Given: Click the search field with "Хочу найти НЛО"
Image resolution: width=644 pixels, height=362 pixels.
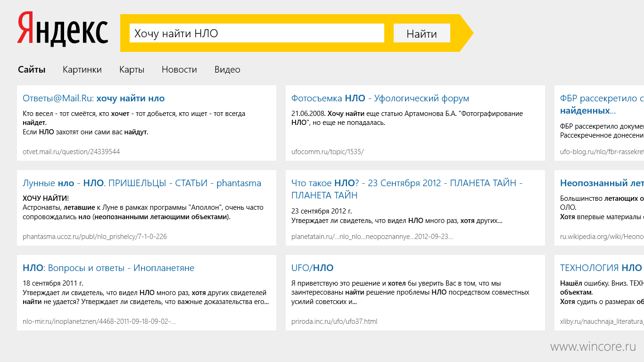Looking at the screenshot, I should (x=257, y=33).
